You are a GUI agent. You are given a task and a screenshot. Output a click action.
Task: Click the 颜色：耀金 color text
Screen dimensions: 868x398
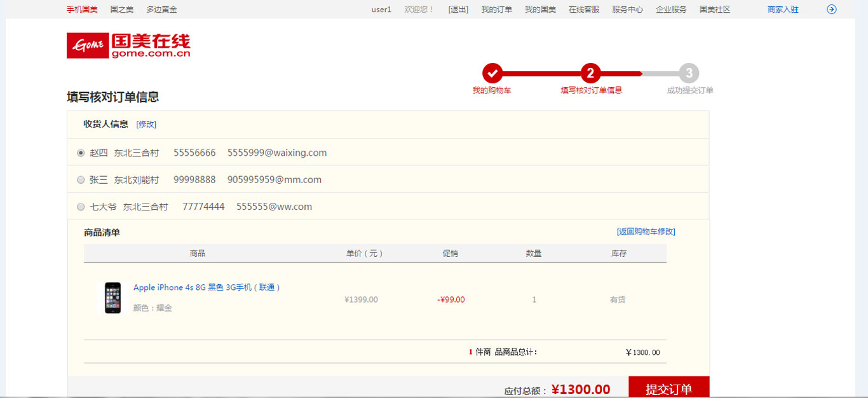pyautogui.click(x=153, y=308)
